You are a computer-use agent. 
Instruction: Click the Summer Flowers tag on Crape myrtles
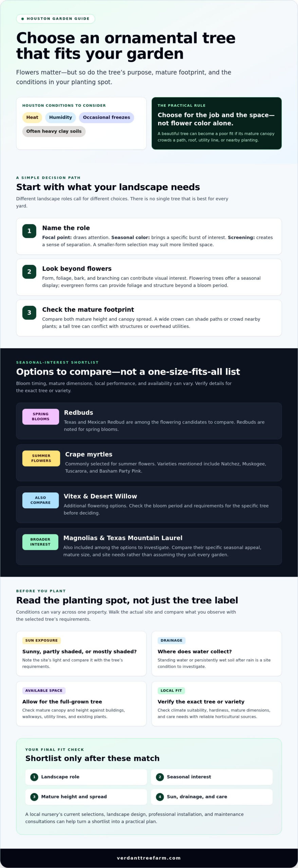(x=41, y=458)
